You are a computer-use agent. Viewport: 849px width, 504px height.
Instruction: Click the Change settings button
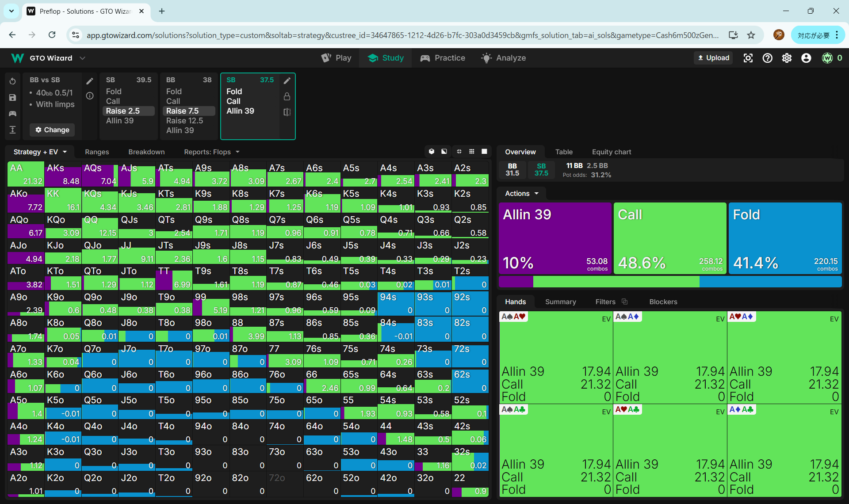[52, 130]
